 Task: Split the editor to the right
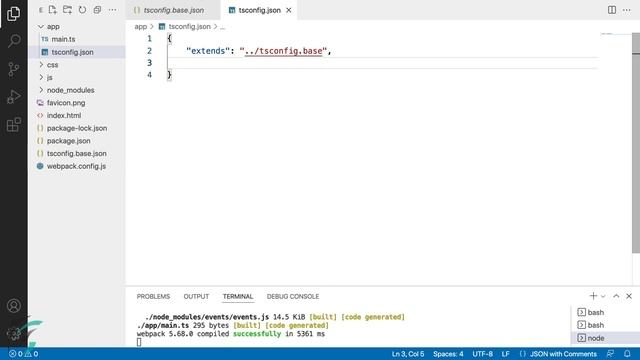click(612, 10)
